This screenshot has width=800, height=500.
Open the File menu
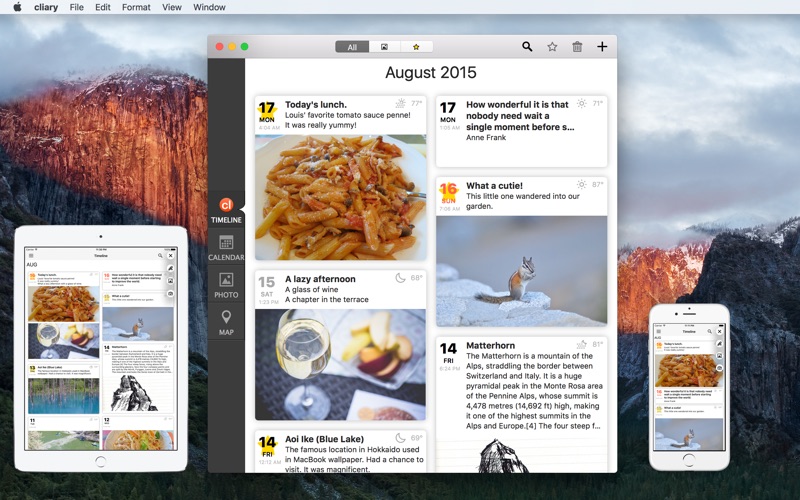point(77,7)
